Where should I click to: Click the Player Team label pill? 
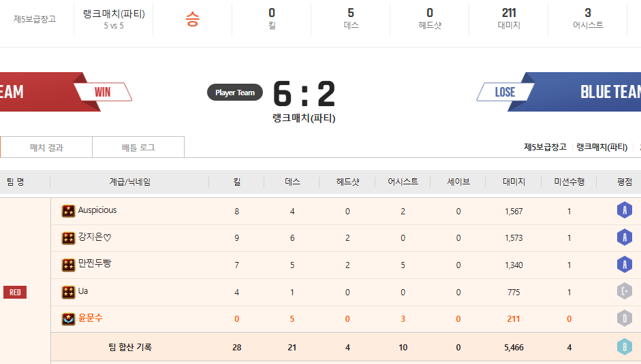click(235, 93)
